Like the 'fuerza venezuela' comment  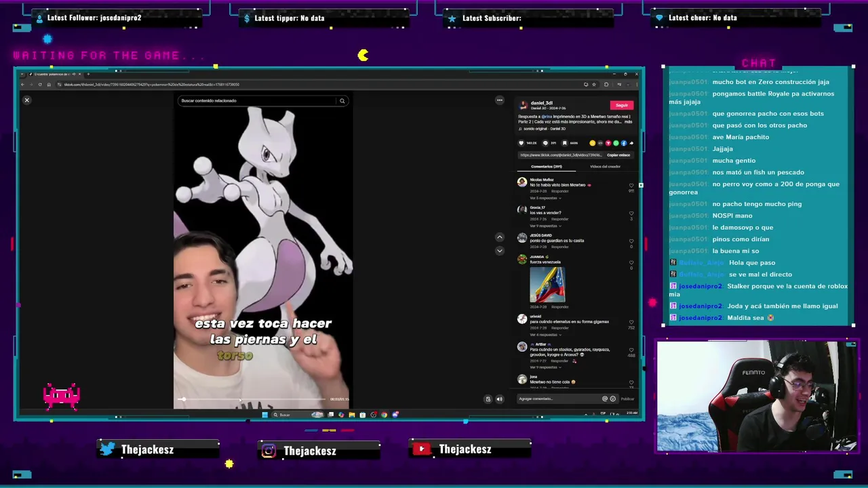[631, 262]
